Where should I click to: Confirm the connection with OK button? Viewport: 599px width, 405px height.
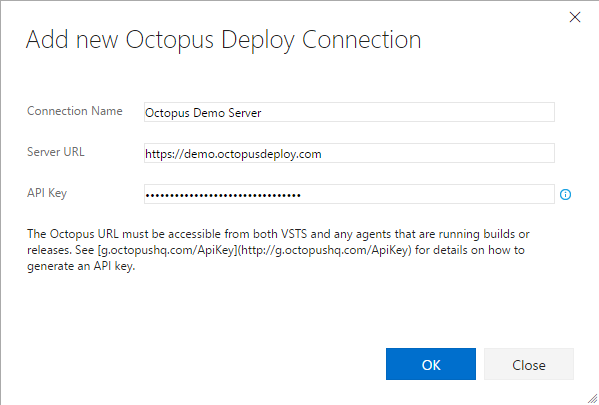(431, 364)
